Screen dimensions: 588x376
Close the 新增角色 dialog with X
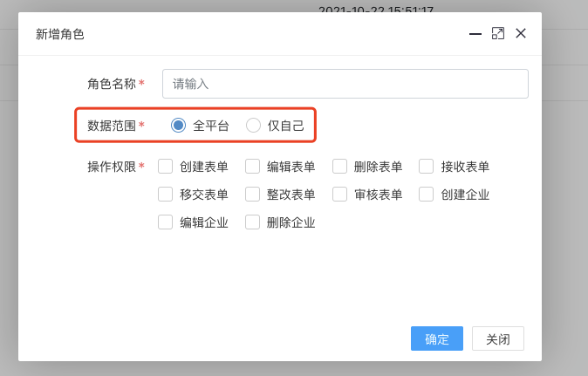pyautogui.click(x=521, y=33)
